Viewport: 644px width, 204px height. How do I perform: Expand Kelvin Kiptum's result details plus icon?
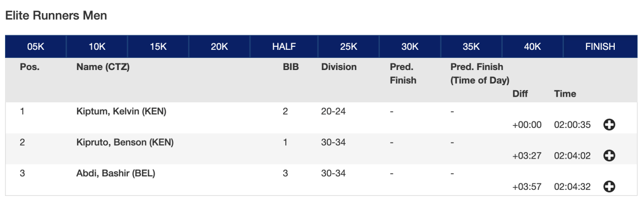click(x=609, y=125)
